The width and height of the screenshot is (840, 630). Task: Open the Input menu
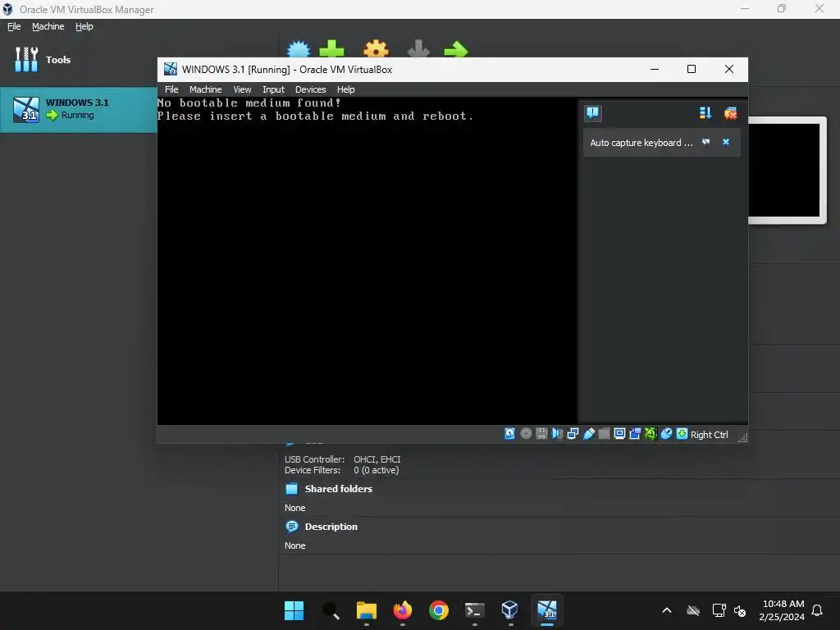[x=273, y=89]
